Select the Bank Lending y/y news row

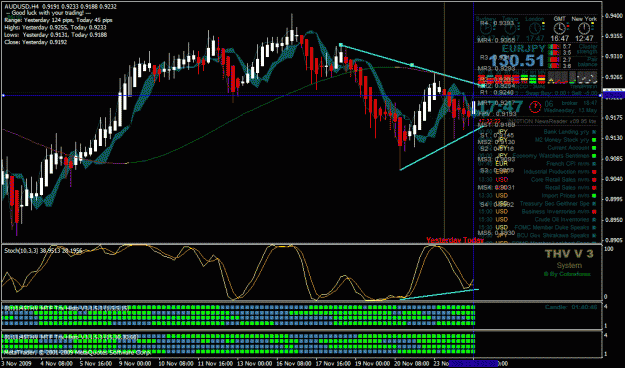pos(537,132)
